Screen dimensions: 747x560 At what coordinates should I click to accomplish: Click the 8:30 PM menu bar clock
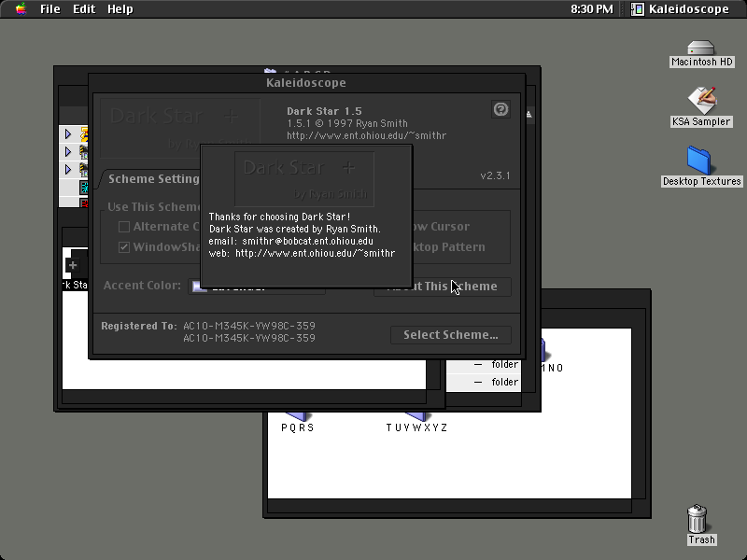pyautogui.click(x=592, y=9)
